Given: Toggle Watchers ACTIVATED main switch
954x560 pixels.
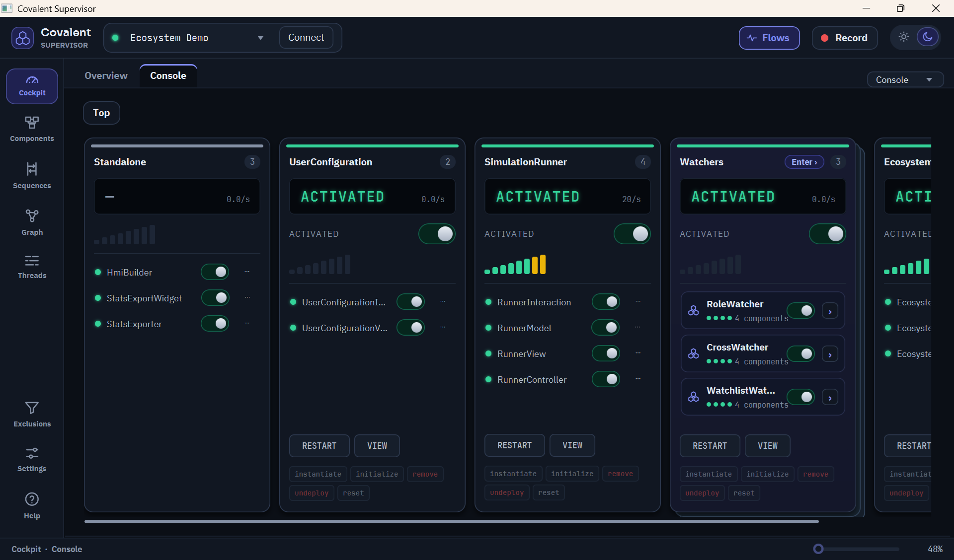Looking at the screenshot, I should 827,234.
